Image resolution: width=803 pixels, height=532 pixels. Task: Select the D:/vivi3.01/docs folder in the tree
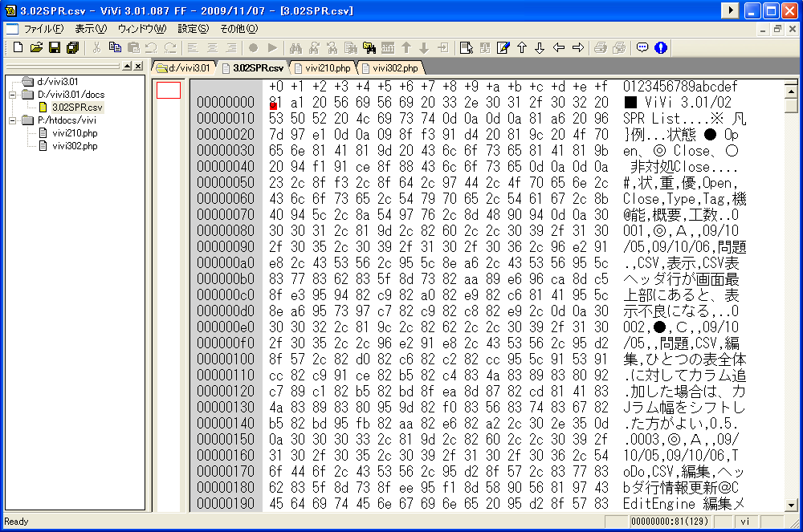tap(71, 95)
